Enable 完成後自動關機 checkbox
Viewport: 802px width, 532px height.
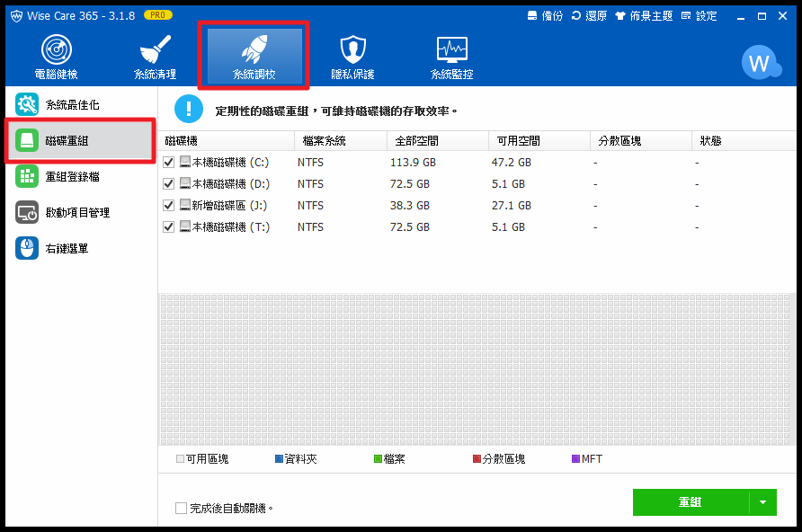point(182,508)
